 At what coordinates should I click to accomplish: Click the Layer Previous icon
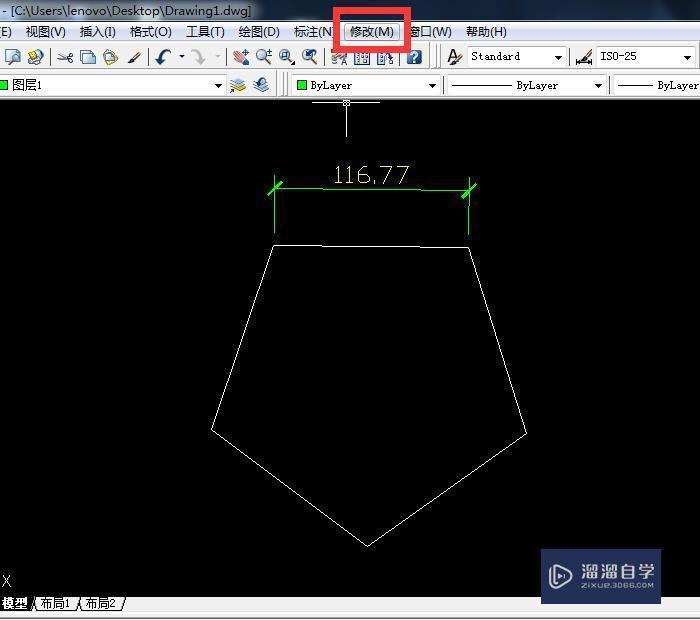[261, 85]
